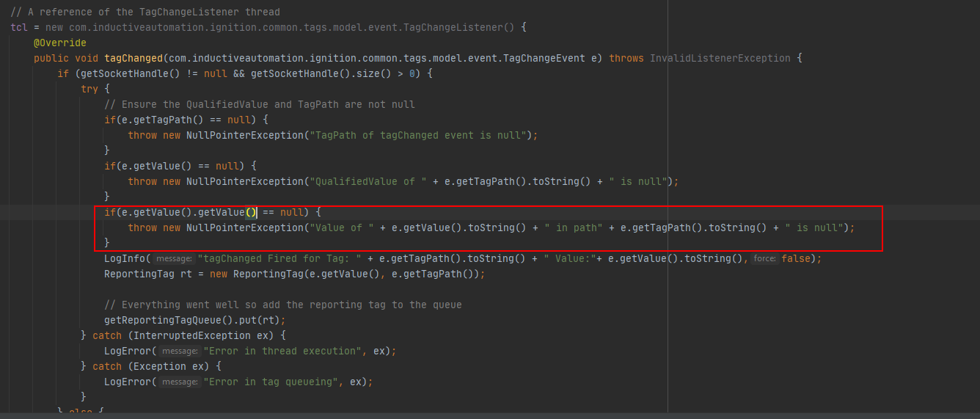Click the string "QualifiedValue of "
Image resolution: width=980 pixels, height=419 pixels.
(369, 181)
